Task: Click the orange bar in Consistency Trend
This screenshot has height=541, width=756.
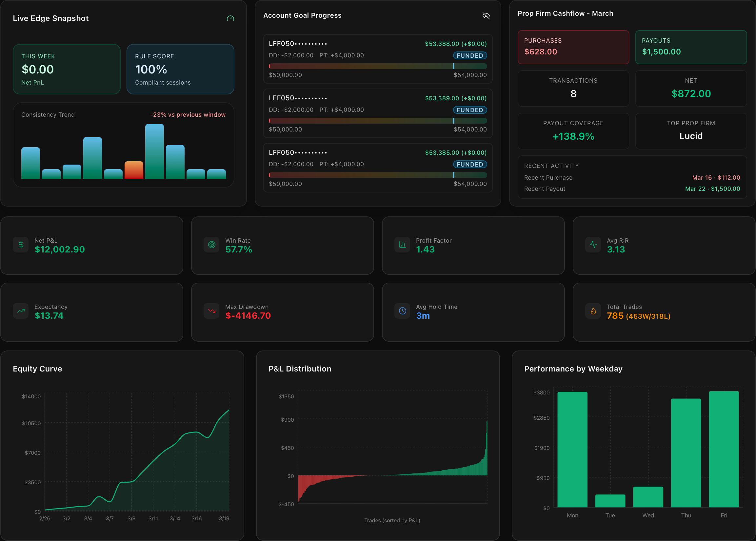Action: pyautogui.click(x=134, y=170)
